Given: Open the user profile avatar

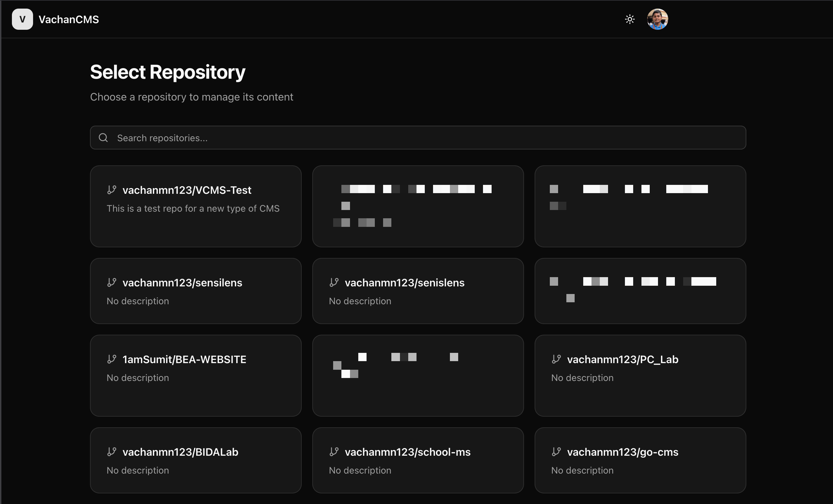Looking at the screenshot, I should 657,19.
